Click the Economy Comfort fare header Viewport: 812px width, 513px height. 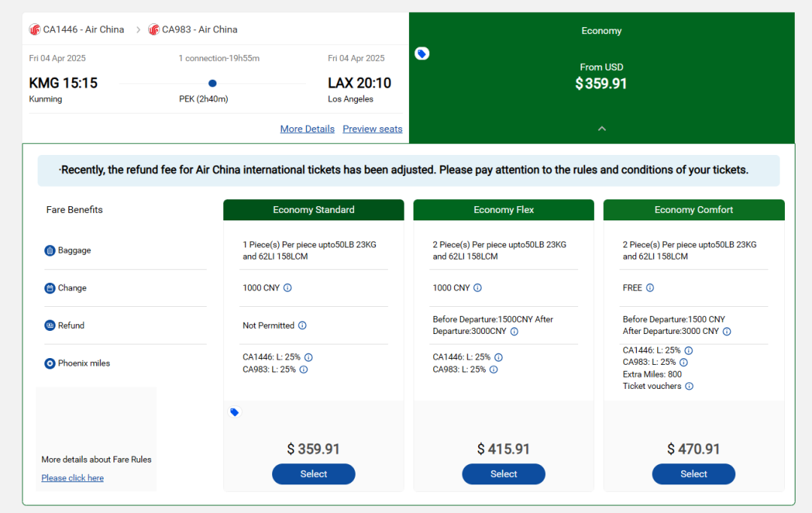pos(694,210)
